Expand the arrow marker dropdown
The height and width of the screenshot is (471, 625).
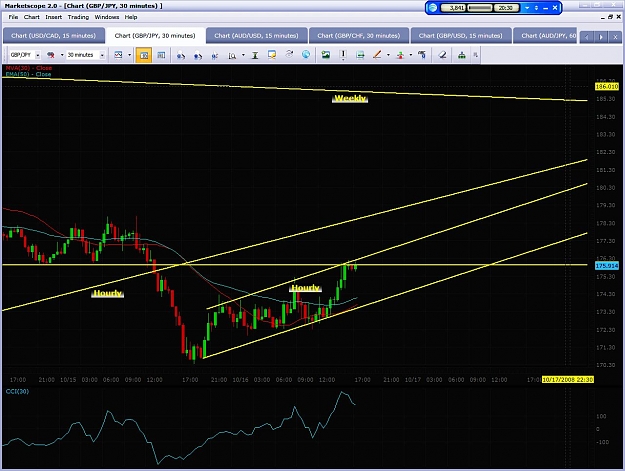[x=411, y=55]
